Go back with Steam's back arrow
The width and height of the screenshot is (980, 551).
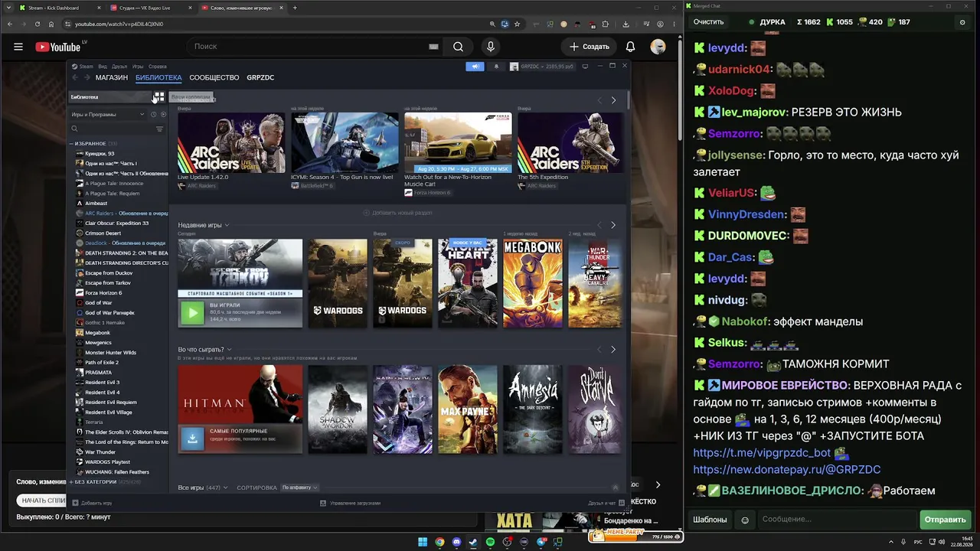point(75,77)
